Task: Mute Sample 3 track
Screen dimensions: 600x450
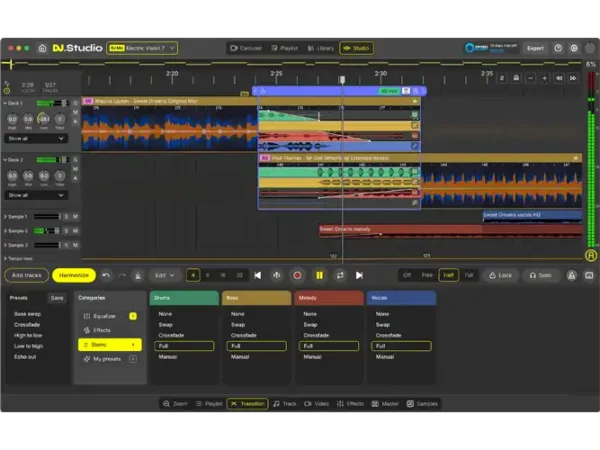Action: click(x=75, y=245)
